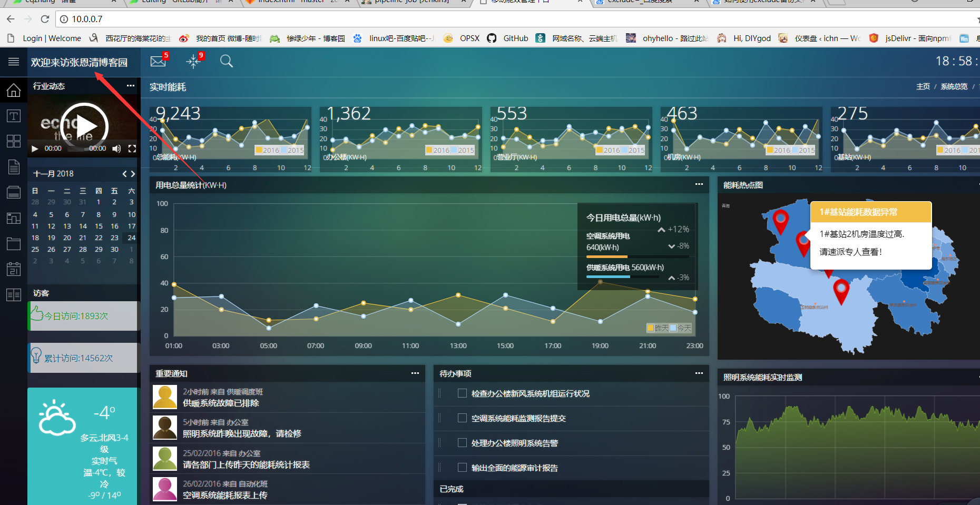The height and width of the screenshot is (505, 980).
Task: Open the grid layout sidebar icon
Action: pos(14,141)
